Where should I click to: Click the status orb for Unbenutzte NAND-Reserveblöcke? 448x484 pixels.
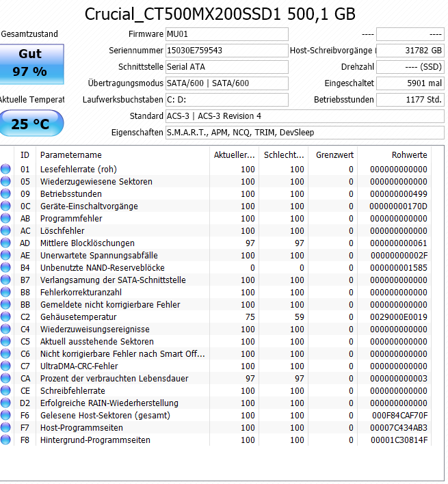5,267
